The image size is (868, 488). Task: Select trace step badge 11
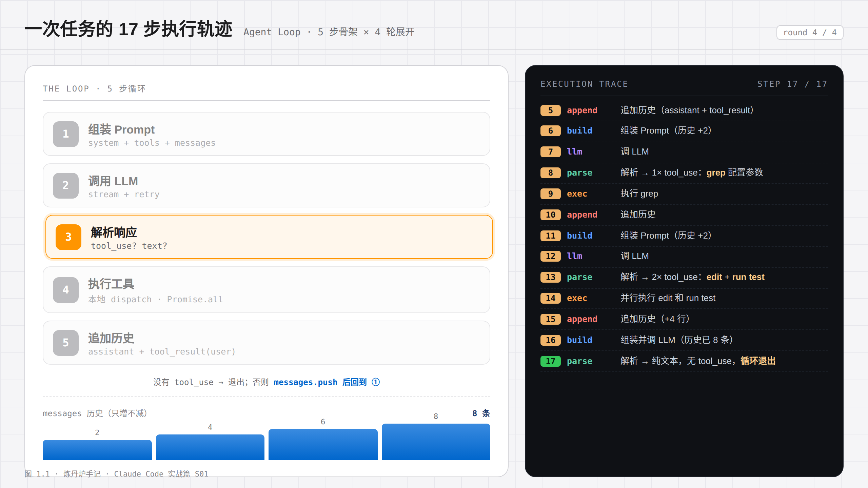click(550, 236)
